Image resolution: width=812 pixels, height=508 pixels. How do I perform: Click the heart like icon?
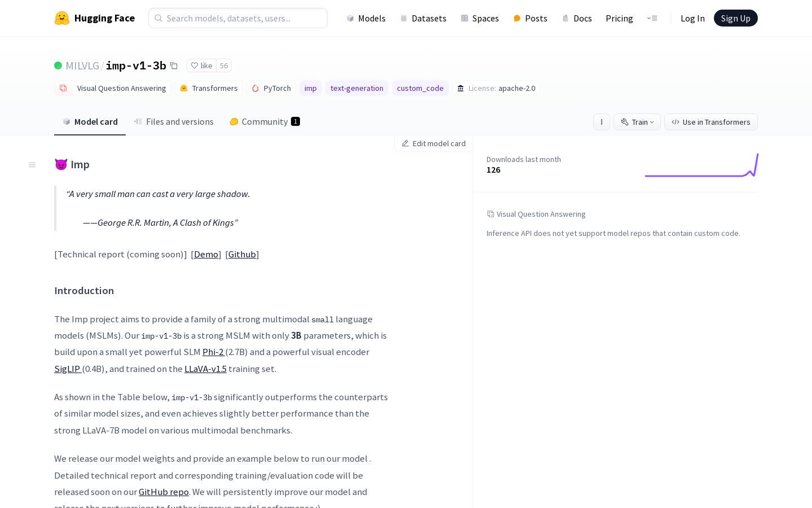(x=195, y=65)
